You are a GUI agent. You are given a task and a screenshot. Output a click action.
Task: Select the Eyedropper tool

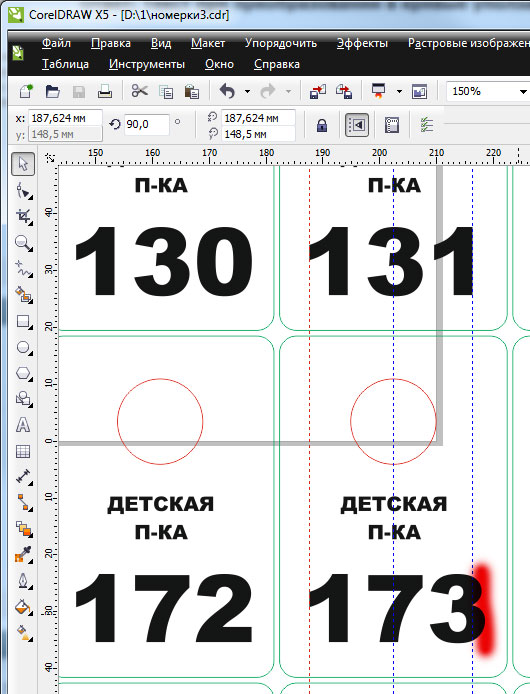23,555
